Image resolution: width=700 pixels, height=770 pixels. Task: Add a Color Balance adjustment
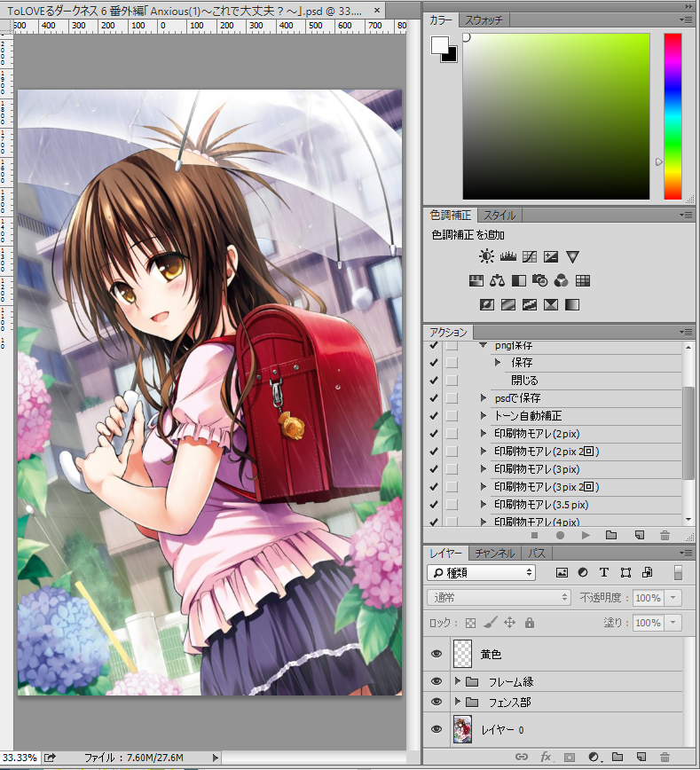pos(497,281)
